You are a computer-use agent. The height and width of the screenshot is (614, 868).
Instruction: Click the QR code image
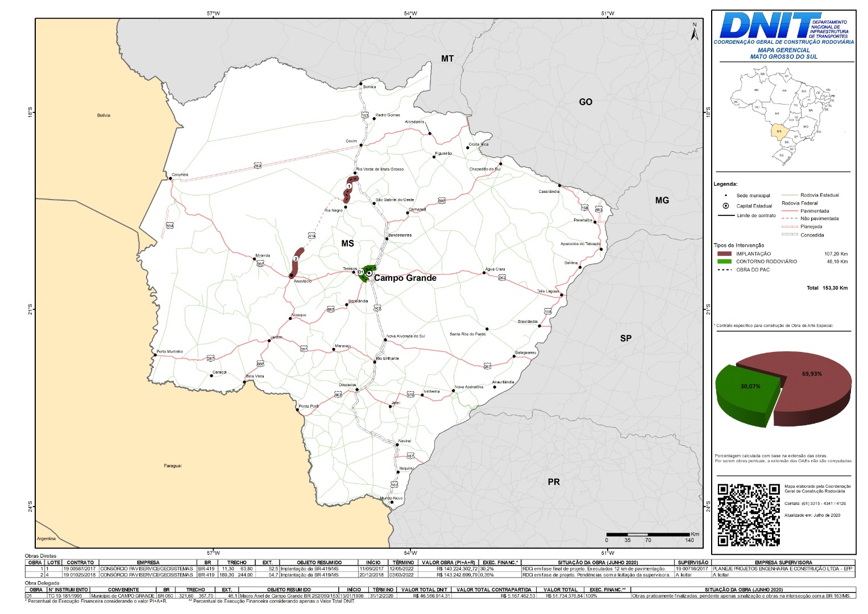tap(748, 515)
